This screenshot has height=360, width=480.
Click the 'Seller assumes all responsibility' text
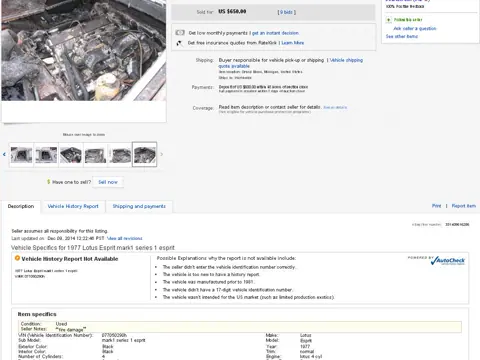tap(60, 231)
